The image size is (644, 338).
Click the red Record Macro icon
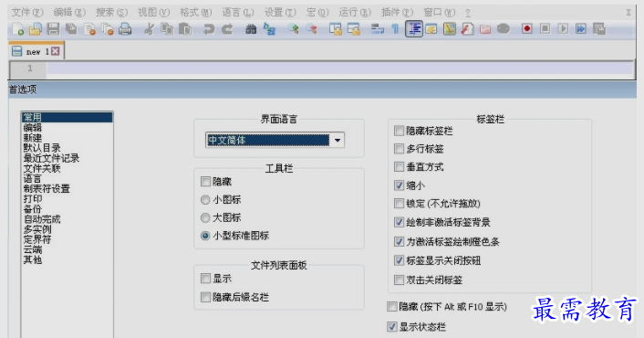527,29
